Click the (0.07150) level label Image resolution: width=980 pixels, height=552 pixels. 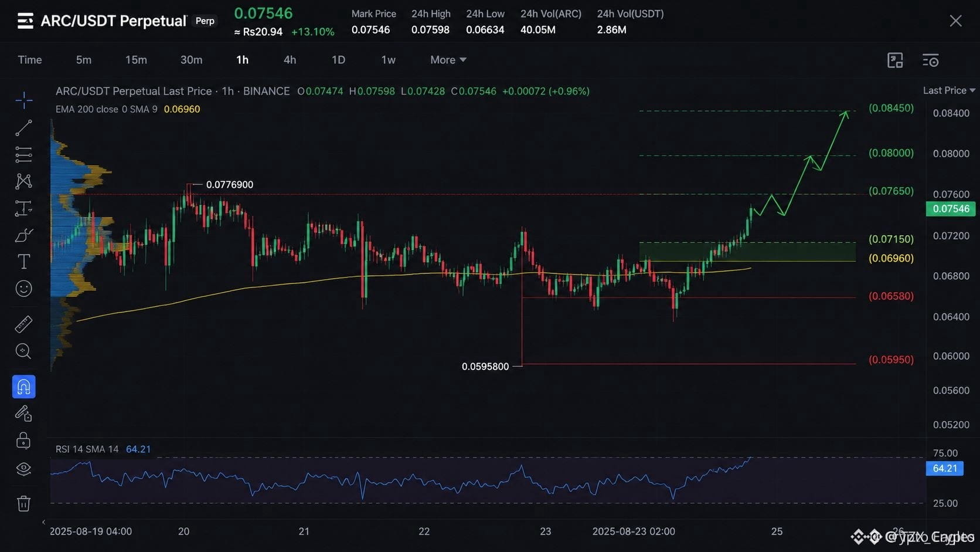(891, 239)
